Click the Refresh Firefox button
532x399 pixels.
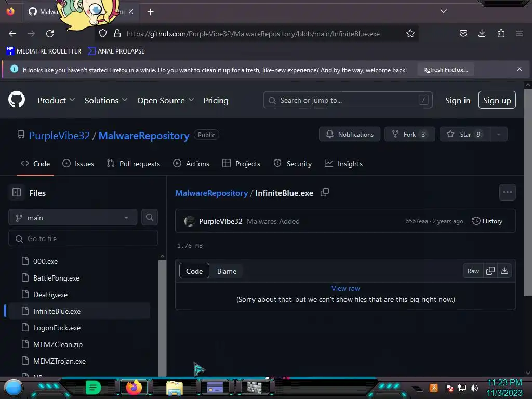(445, 70)
